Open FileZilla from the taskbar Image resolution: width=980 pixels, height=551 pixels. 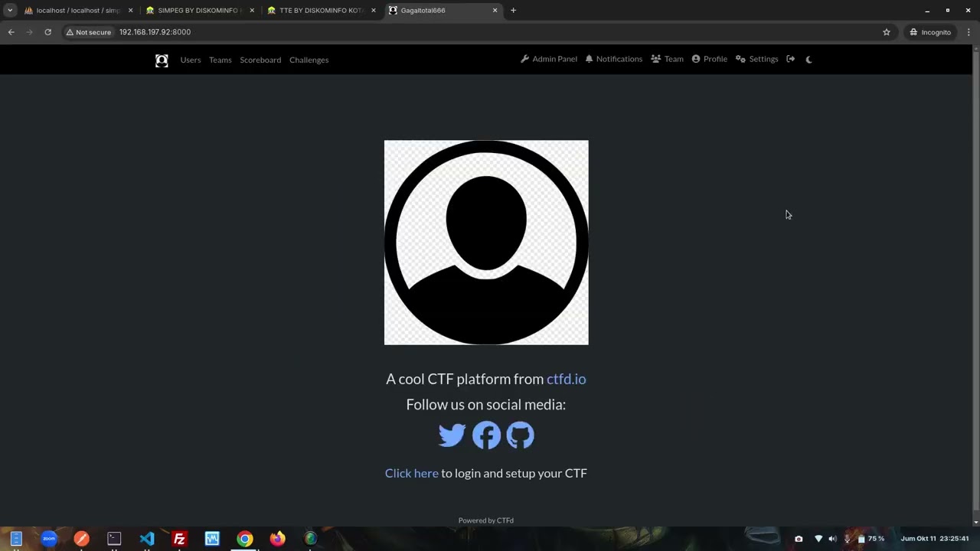click(179, 539)
